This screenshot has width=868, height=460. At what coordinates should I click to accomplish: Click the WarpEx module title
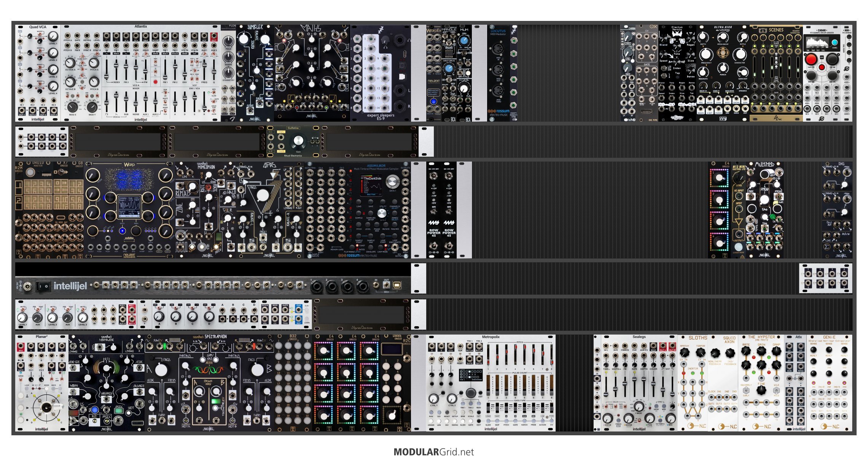point(433,30)
